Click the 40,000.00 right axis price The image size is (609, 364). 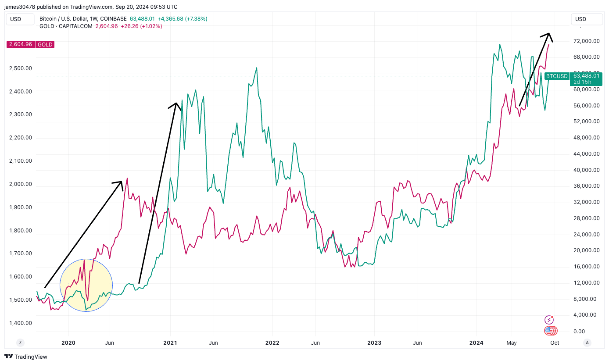[587, 170]
